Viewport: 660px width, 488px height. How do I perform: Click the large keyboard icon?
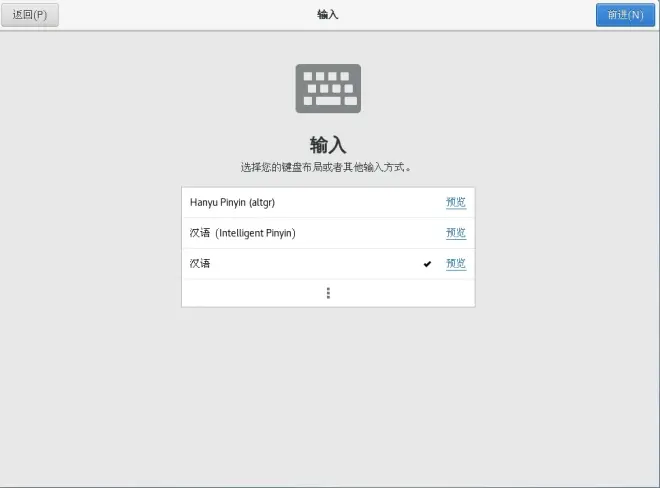[328, 88]
